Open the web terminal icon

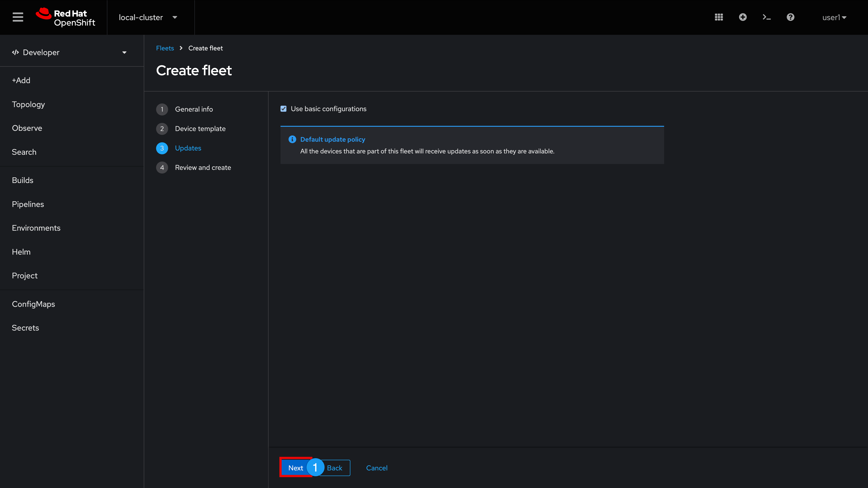click(x=767, y=17)
